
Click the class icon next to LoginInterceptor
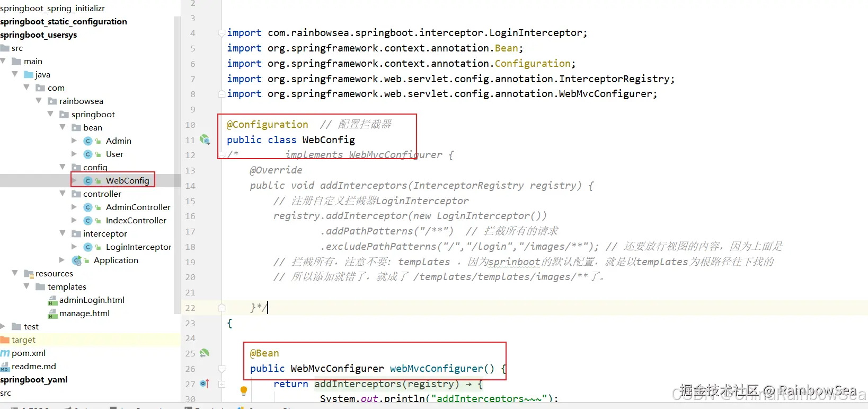coord(88,247)
